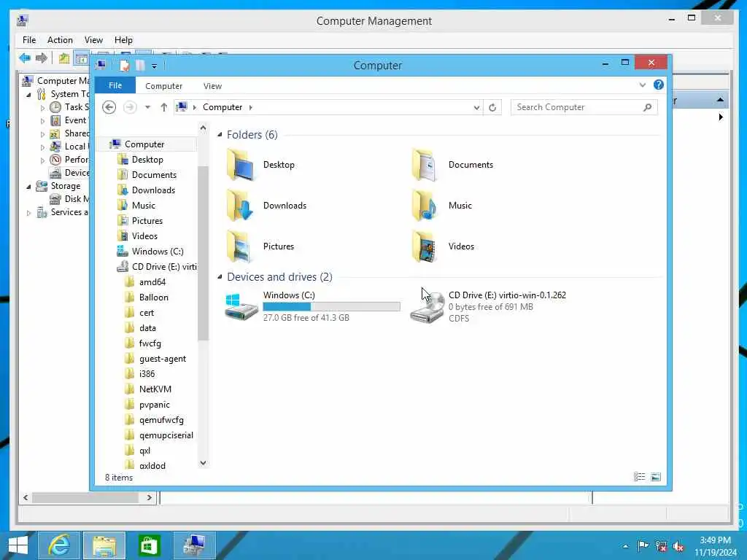Click the taskbar clock showing 3:49 PM
This screenshot has width=747, height=560.
coord(715,540)
